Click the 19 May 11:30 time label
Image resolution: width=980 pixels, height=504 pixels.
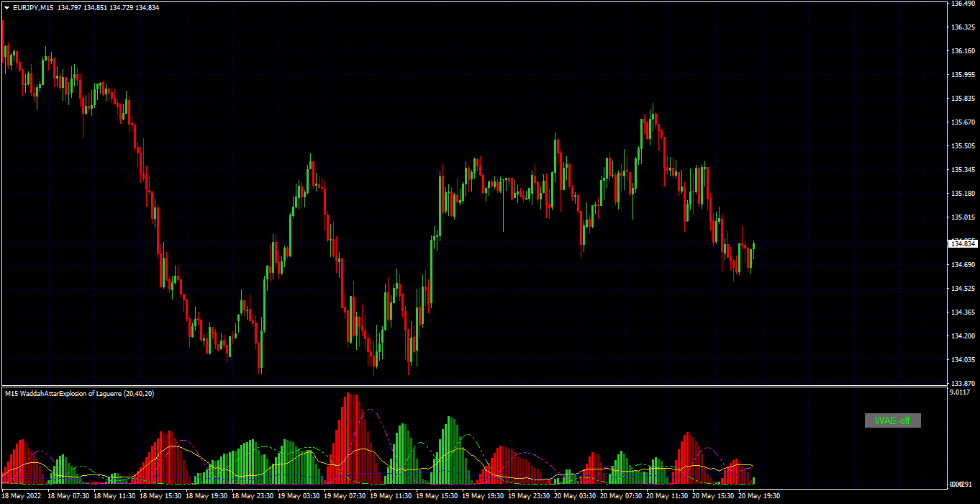pos(391,496)
